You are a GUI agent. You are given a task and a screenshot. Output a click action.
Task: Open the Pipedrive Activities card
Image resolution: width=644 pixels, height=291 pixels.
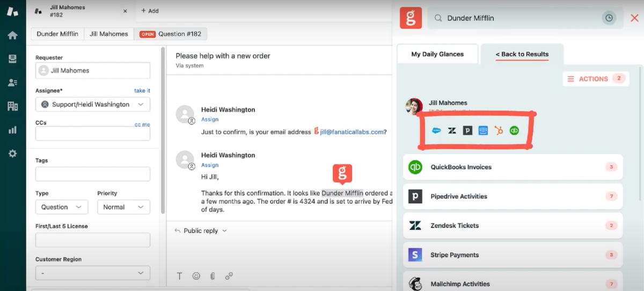pyautogui.click(x=513, y=196)
